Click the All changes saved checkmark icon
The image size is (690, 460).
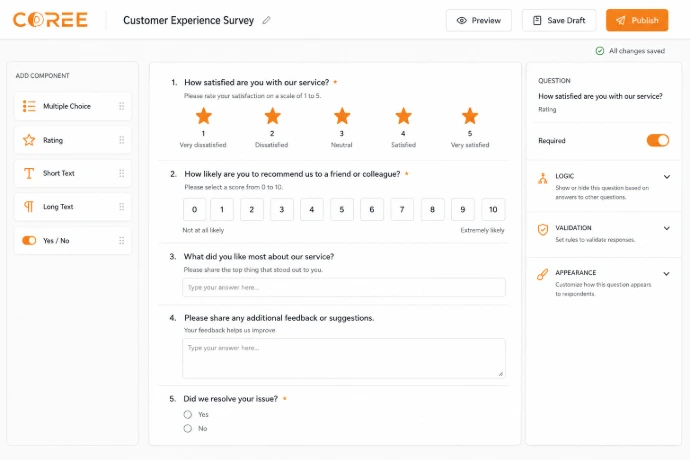click(x=600, y=51)
